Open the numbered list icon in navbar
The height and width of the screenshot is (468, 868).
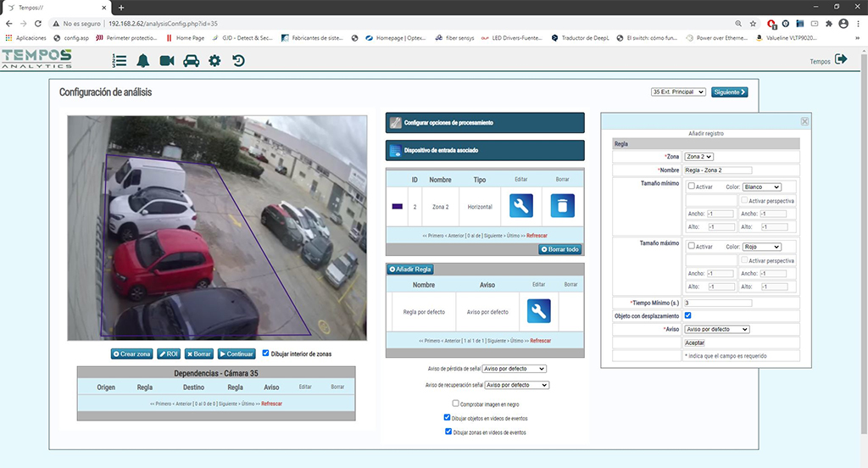tap(119, 60)
